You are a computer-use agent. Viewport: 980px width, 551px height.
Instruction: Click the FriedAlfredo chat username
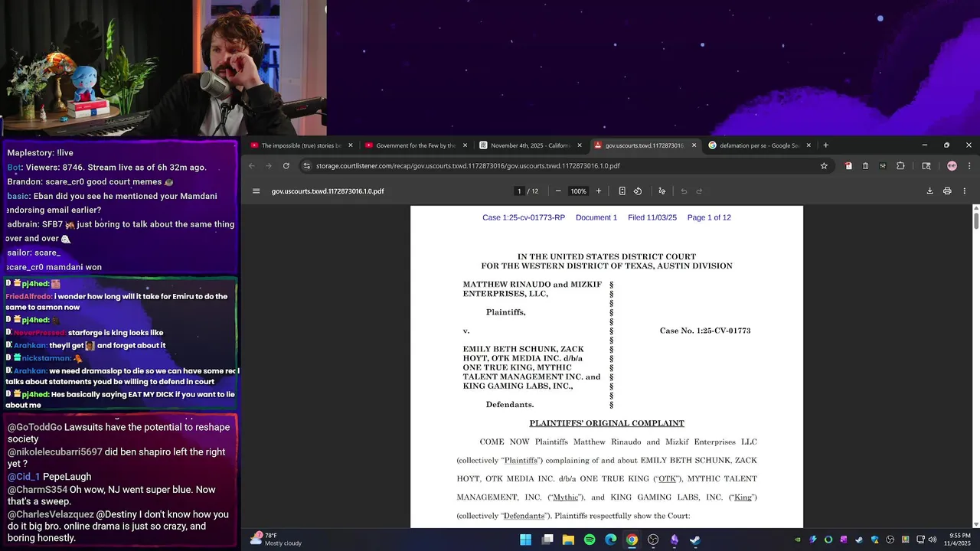(28, 297)
